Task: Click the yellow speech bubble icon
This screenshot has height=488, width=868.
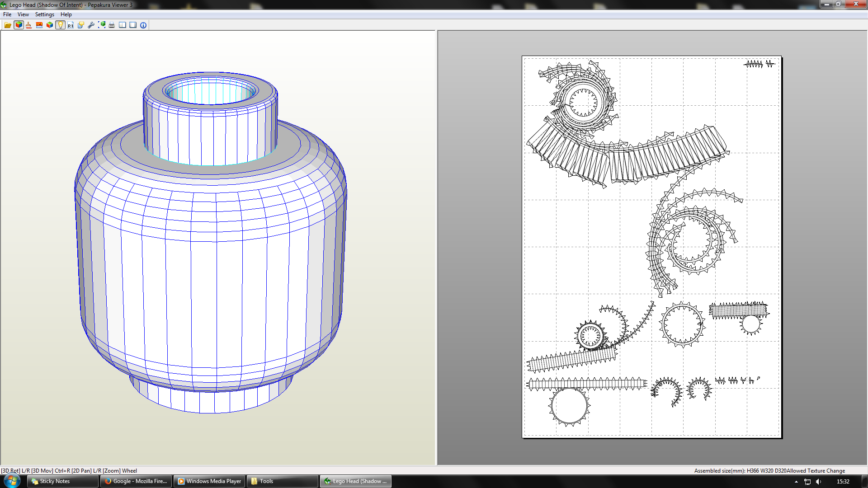Action: 81,25
